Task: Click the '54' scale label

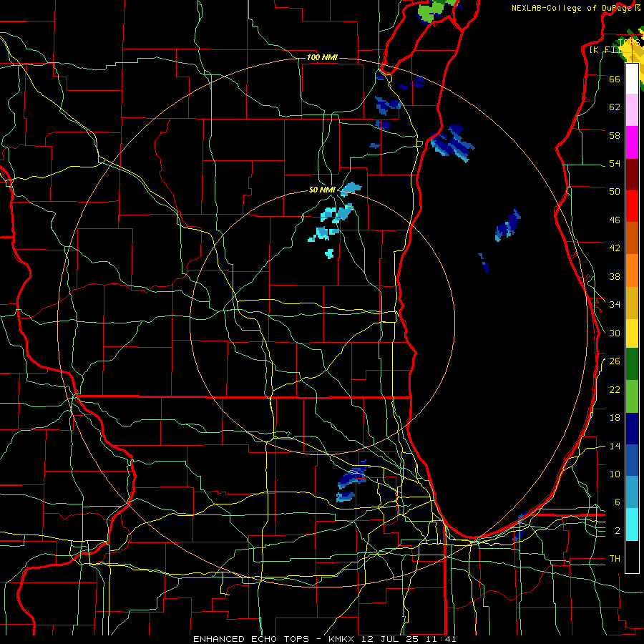Action: pos(615,163)
